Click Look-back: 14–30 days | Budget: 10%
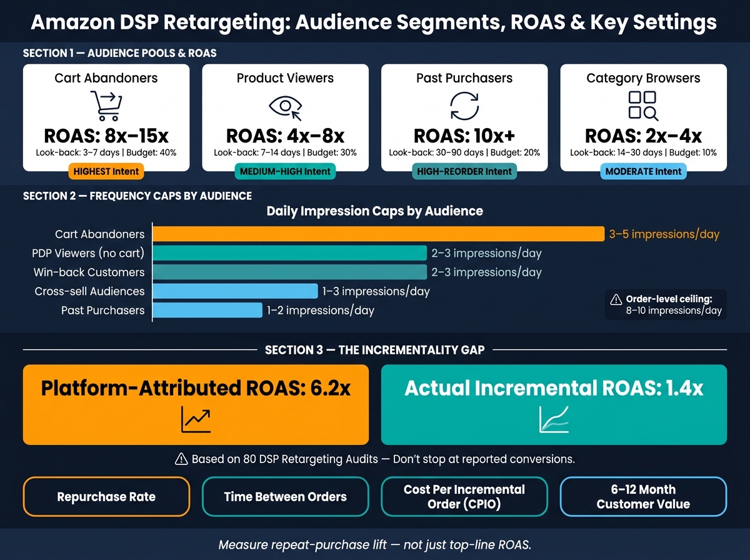Screen dimensions: 750x560 coord(643,152)
